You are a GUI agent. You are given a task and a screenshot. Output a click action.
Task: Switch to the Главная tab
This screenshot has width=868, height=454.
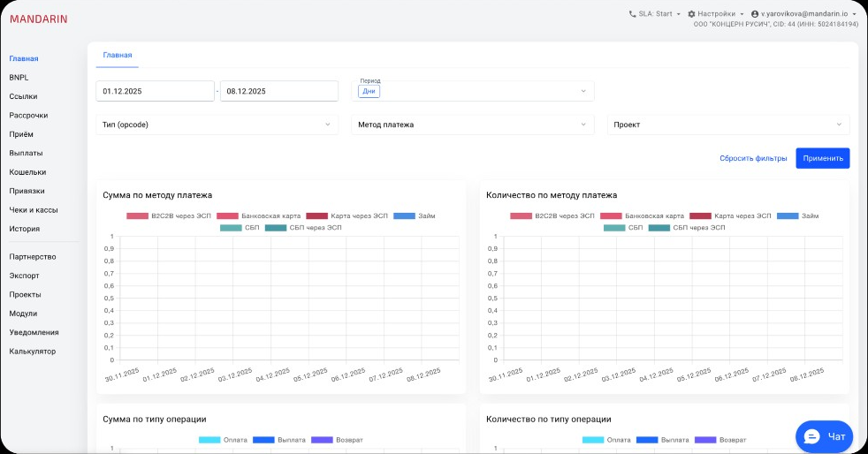[117, 55]
